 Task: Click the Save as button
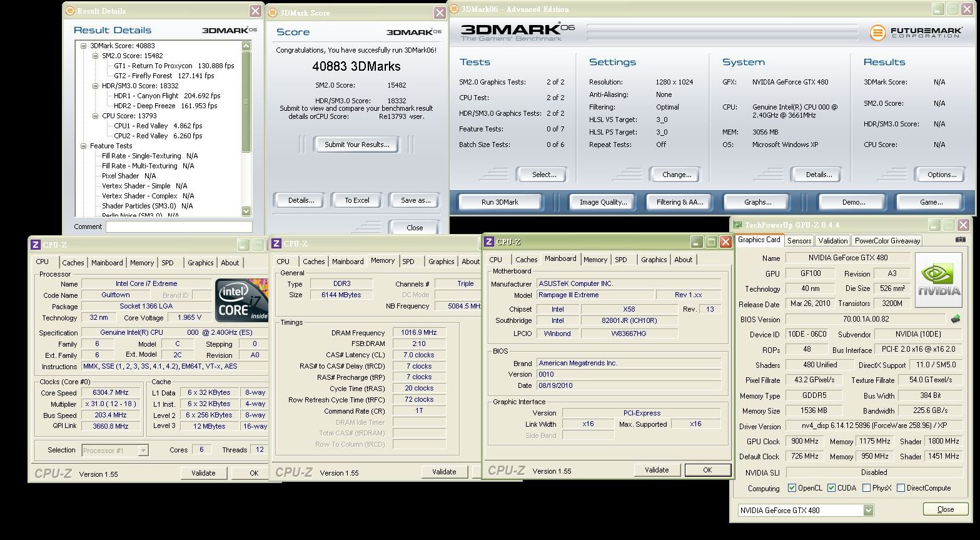click(415, 200)
